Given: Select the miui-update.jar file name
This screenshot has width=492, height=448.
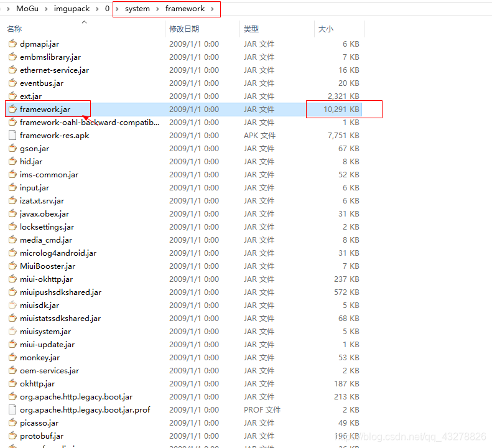Looking at the screenshot, I should (47, 344).
